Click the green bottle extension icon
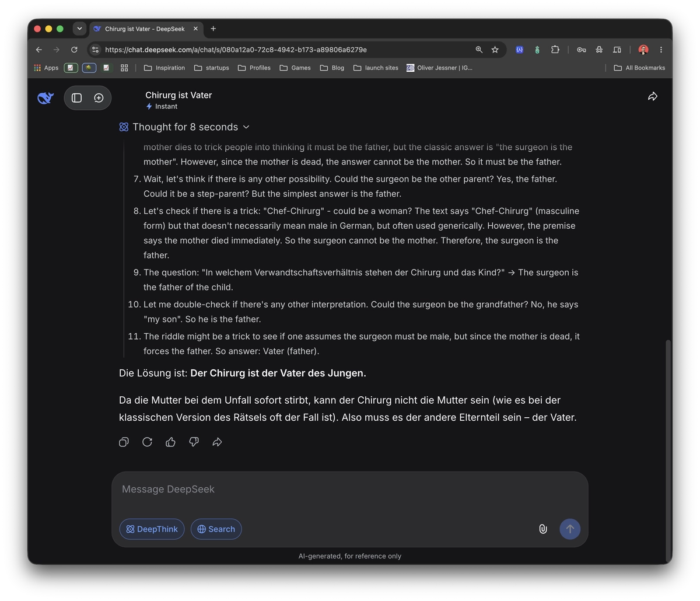 537,50
